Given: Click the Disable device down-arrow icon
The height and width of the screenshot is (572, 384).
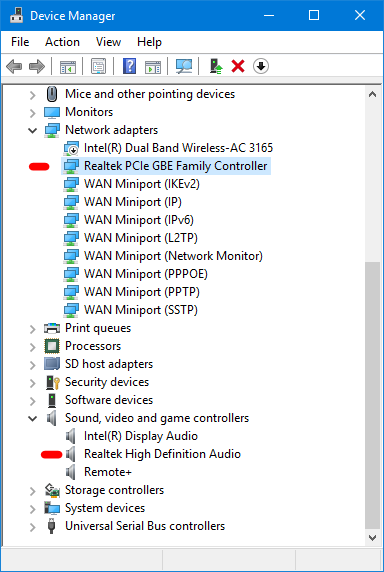Looking at the screenshot, I should (261, 66).
